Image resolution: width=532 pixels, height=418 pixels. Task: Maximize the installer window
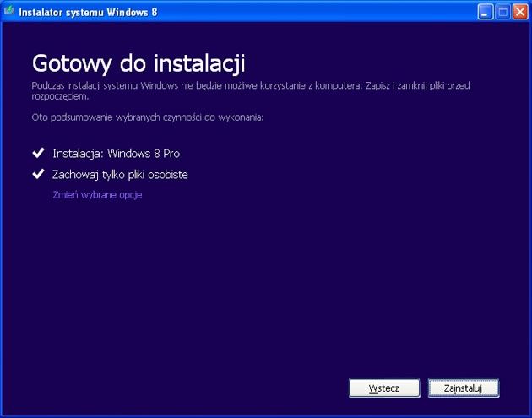tap(502, 12)
